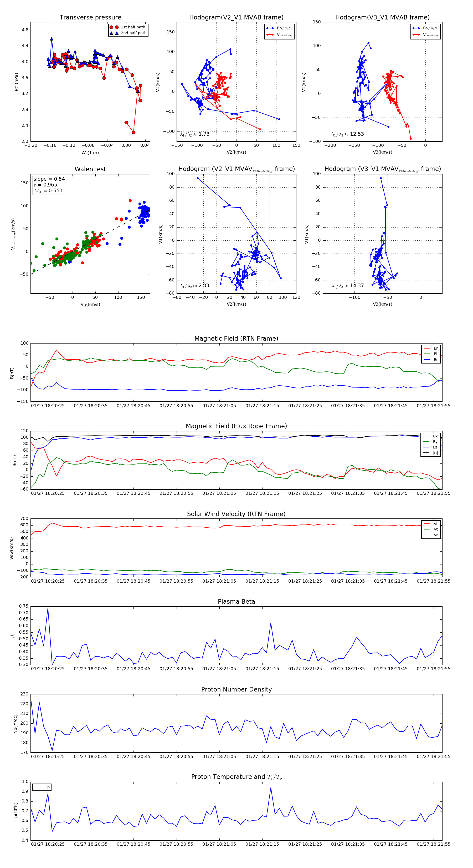The image size is (473, 868).
Task: Click the 'Hodogram (V2_V1 MVAV remaining frame)' title
Action: (x=236, y=169)
